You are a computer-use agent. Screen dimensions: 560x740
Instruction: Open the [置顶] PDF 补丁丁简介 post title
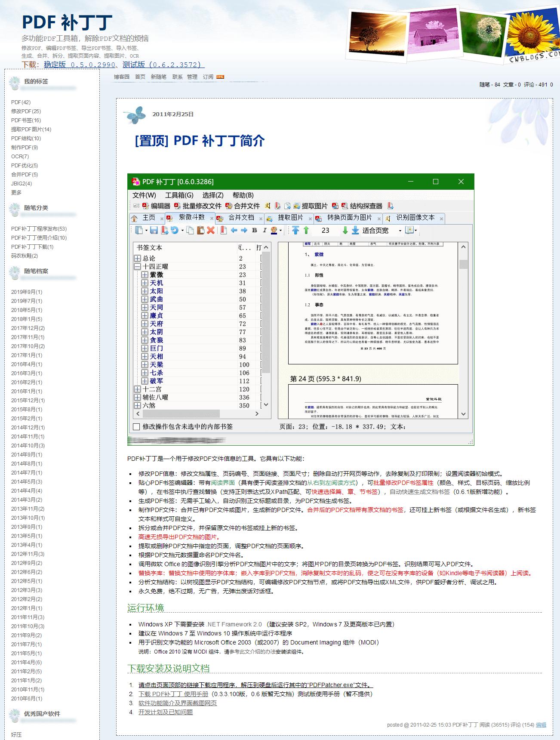point(200,141)
